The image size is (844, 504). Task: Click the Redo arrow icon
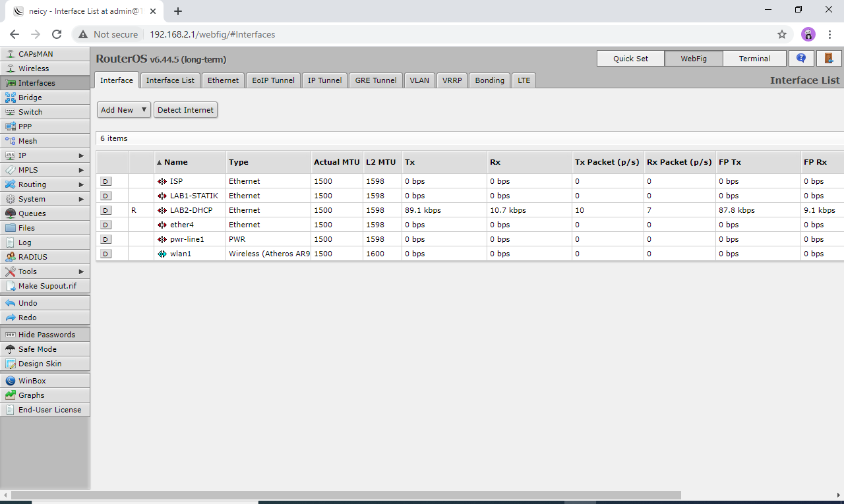pos(11,318)
